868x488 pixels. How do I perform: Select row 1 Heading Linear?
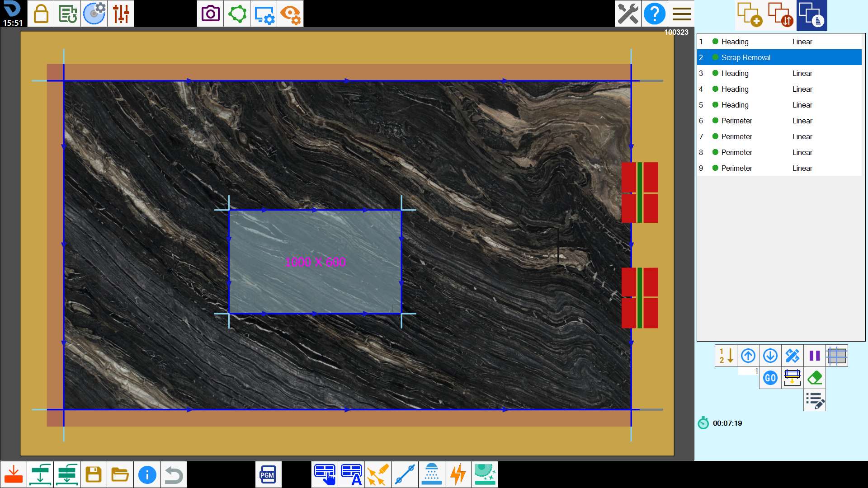[x=779, y=42]
